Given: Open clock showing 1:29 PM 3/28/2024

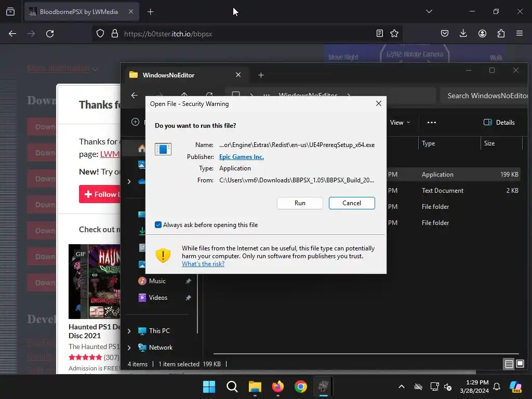Looking at the screenshot, I should [x=474, y=387].
